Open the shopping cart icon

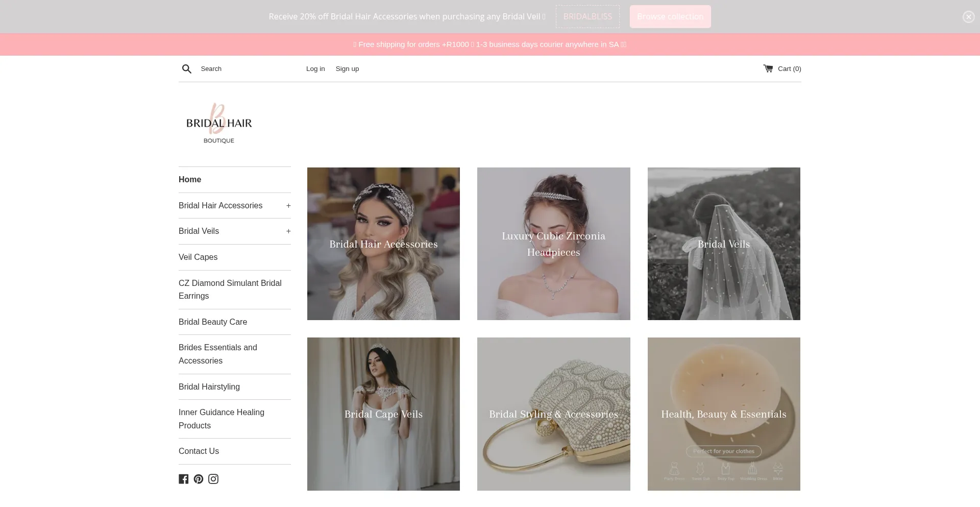pos(768,68)
